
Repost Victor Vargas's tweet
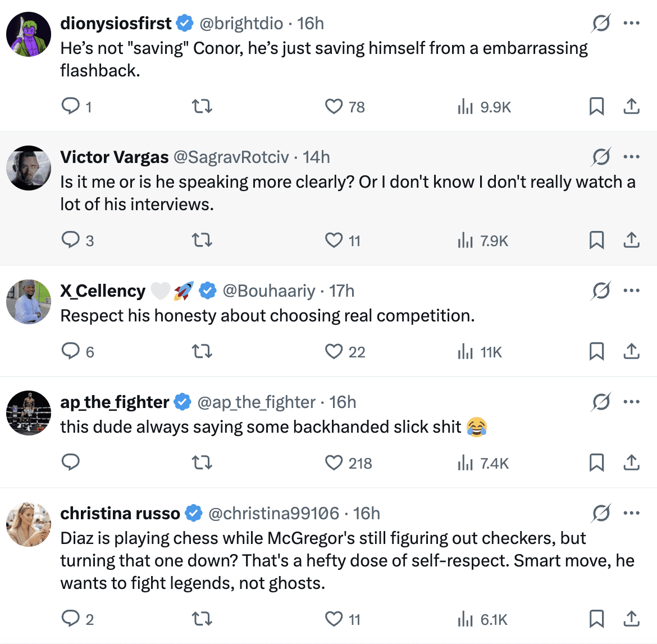click(202, 241)
